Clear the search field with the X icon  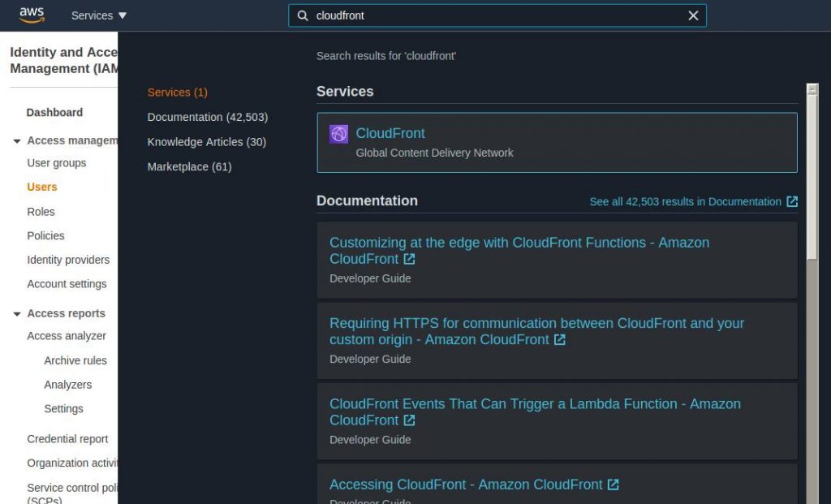click(693, 16)
